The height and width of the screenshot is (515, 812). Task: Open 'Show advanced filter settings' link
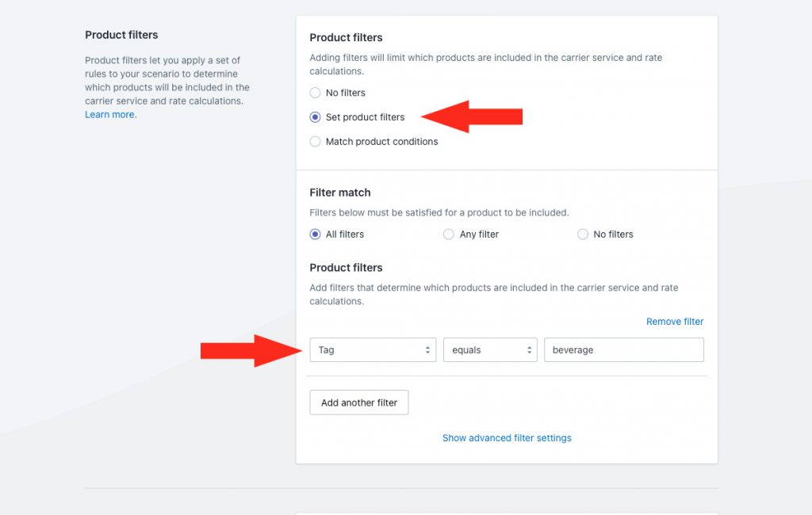pos(507,438)
